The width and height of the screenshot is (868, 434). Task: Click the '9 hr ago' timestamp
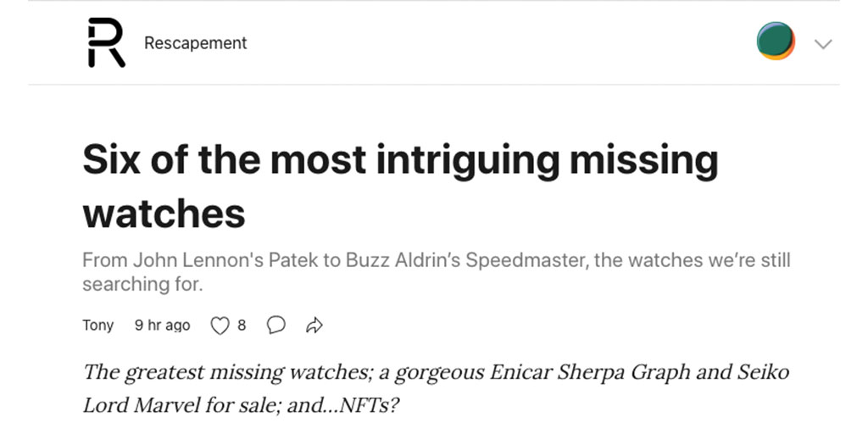[x=162, y=325]
